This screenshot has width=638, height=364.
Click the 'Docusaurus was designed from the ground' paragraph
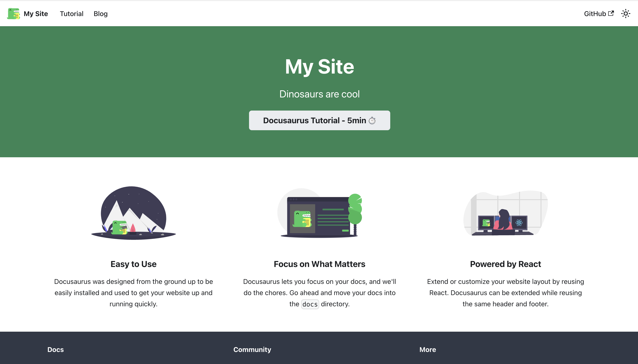click(134, 293)
